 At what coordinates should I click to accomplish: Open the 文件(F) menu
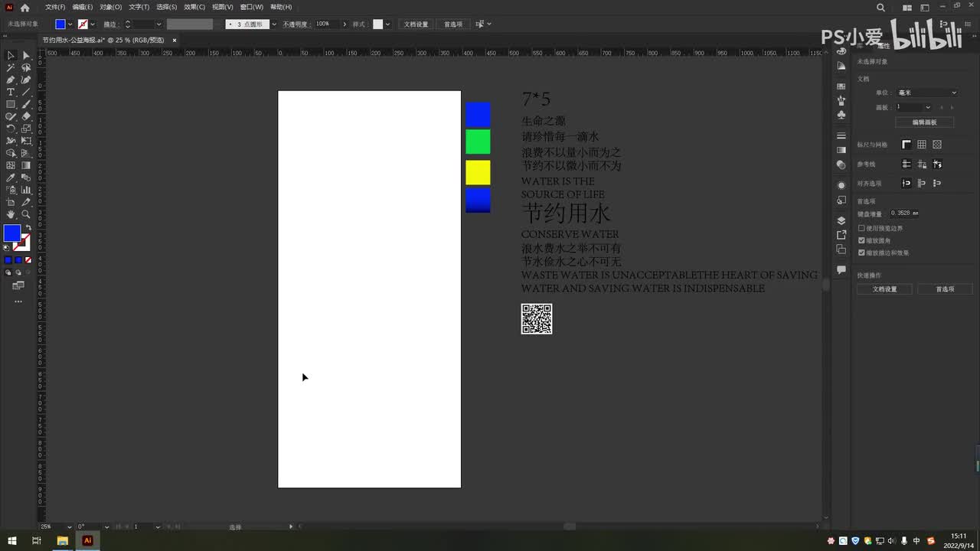coord(55,7)
